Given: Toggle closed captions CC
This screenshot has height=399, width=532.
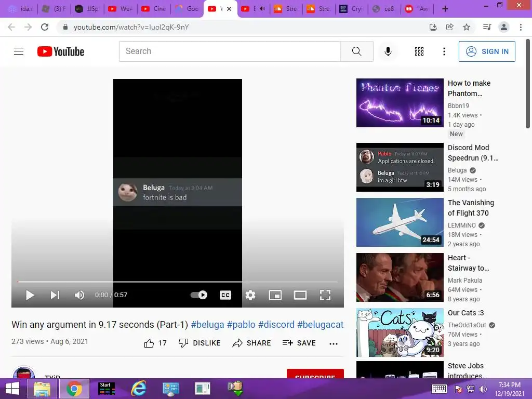Looking at the screenshot, I should pyautogui.click(x=225, y=295).
